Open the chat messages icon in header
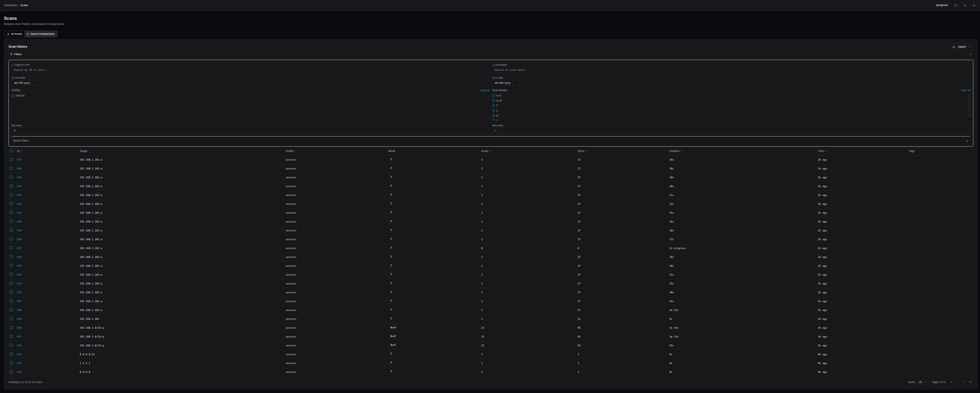 tap(955, 5)
